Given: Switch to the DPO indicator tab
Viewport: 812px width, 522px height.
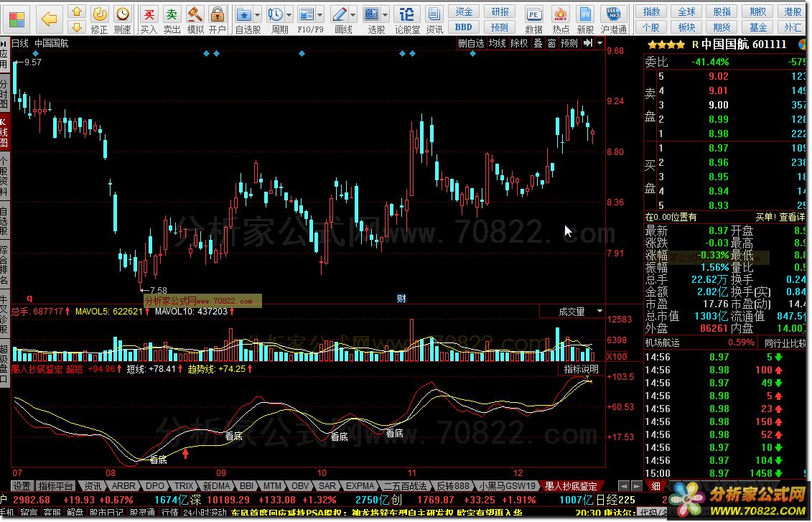Looking at the screenshot, I should [x=154, y=486].
